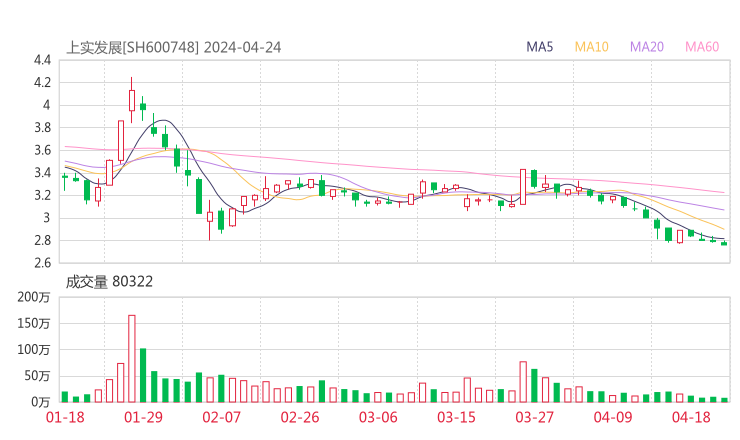Image resolution: width=740 pixels, height=440 pixels.
Task: Select the tallest green volume bar near 100万
Action: (x=143, y=375)
